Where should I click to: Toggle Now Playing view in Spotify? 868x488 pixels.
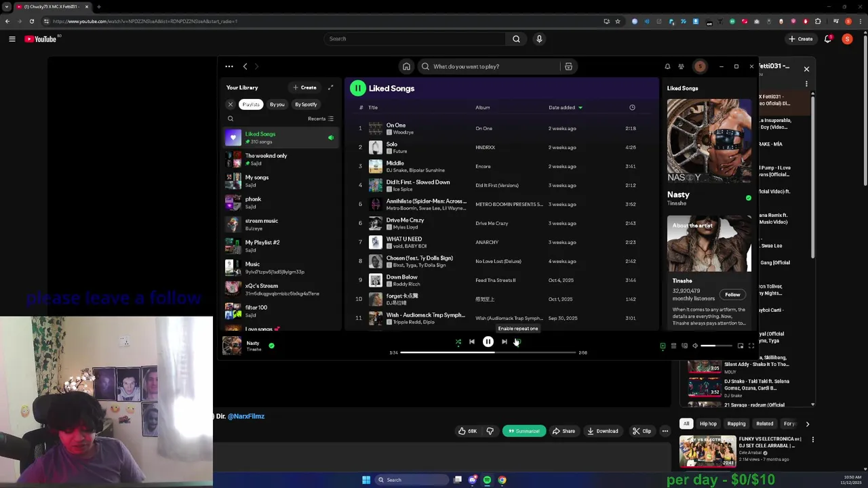point(663,346)
